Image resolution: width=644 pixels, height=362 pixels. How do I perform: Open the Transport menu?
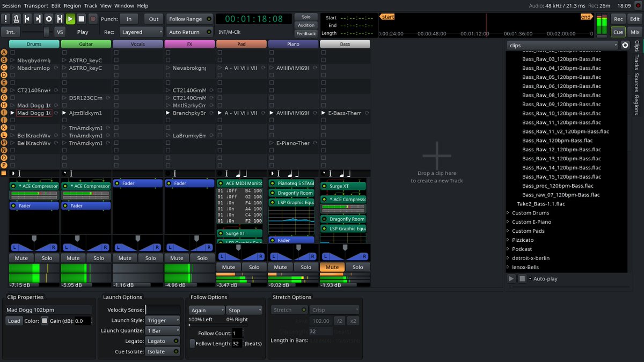pos(35,5)
